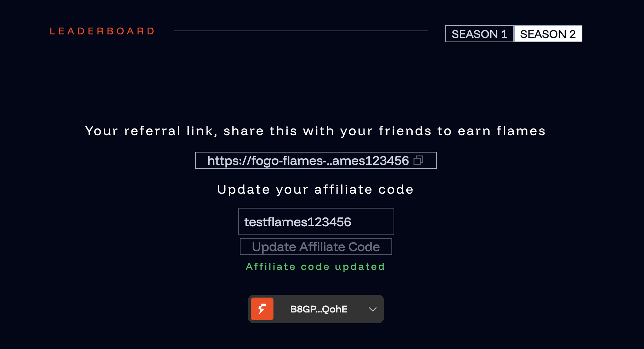Screen dimensions: 644x349
Task: Switch to the SEASON 1 tab
Action: coord(479,34)
